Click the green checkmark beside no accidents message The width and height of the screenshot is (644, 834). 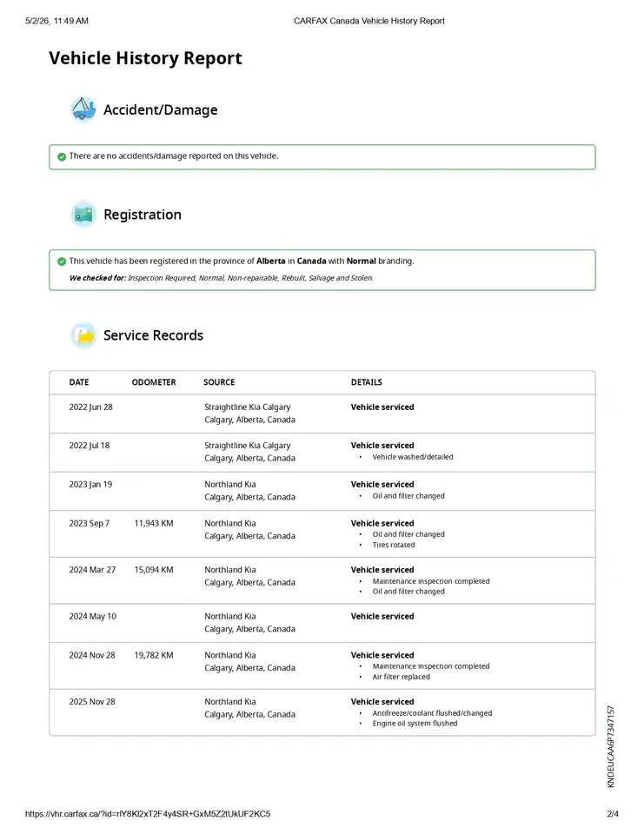62,156
